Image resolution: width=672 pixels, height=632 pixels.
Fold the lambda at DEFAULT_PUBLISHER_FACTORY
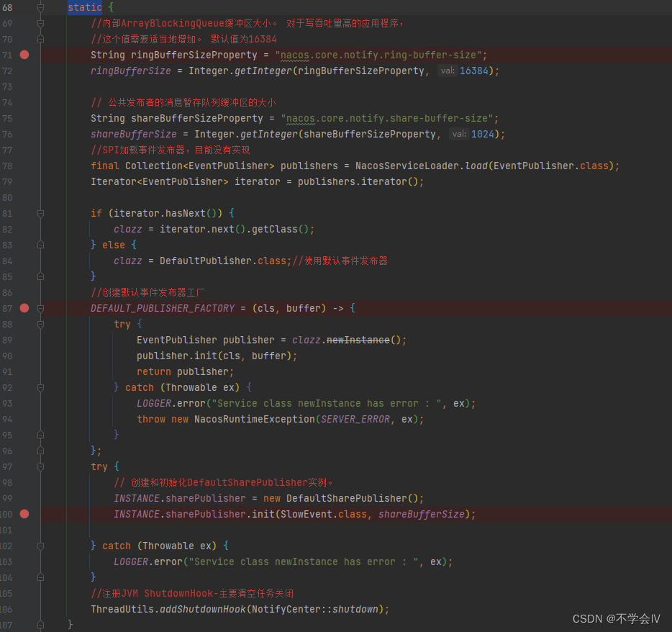(41, 308)
